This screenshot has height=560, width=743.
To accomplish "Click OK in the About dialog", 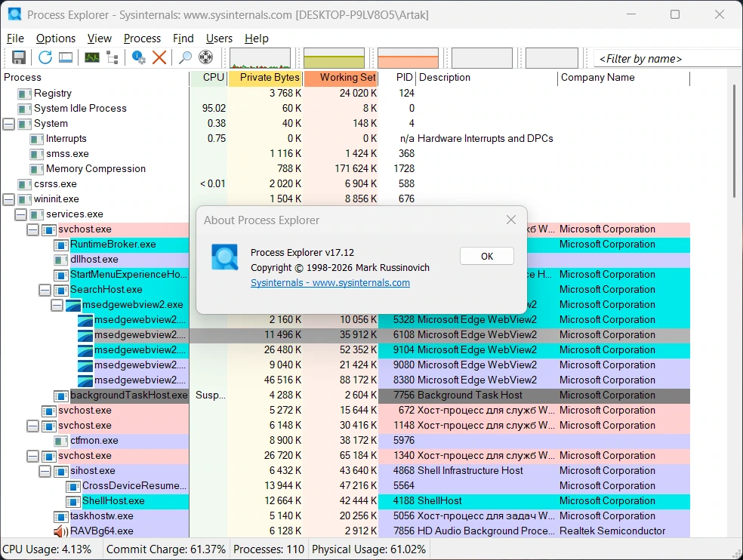I will coord(486,257).
